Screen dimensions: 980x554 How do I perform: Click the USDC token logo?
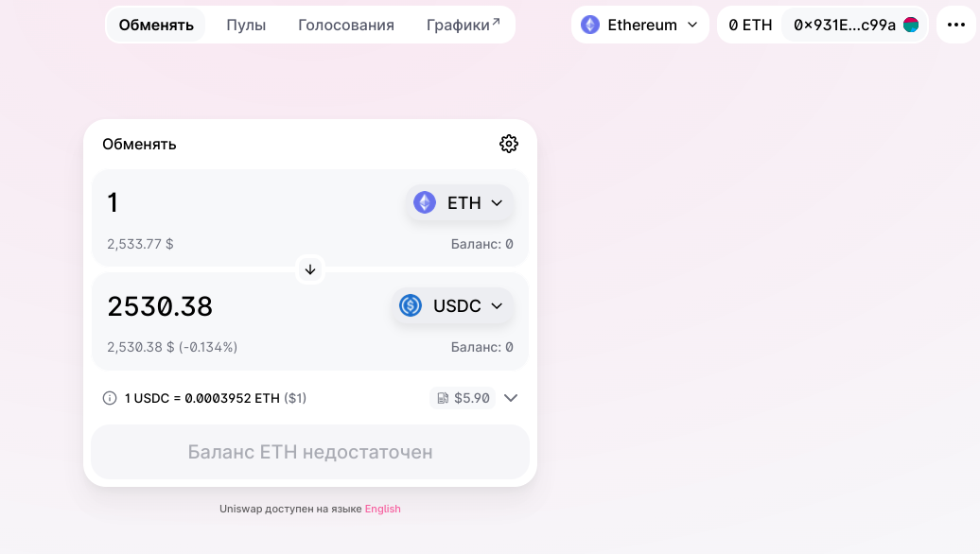[x=411, y=305]
